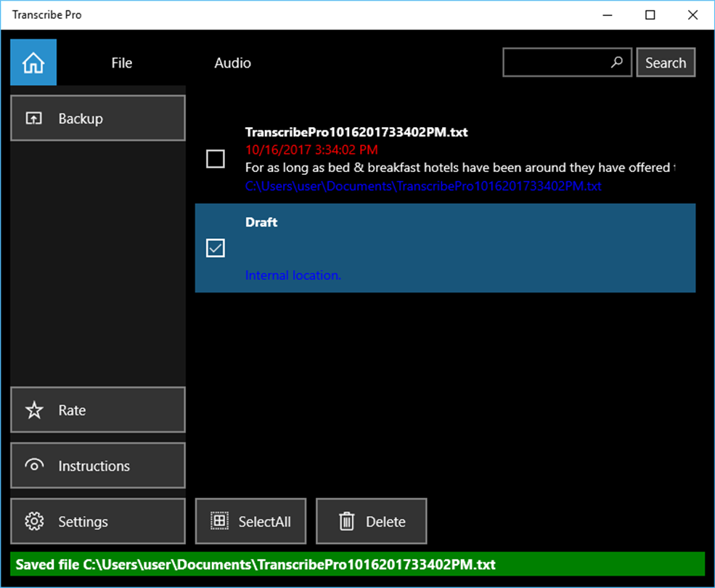Click the Instructions eye icon
The image size is (715, 588).
point(34,466)
